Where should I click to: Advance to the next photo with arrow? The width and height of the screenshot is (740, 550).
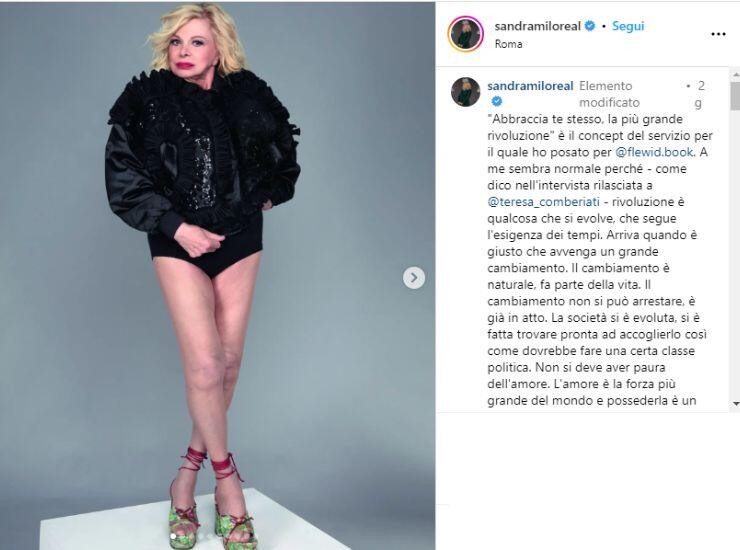point(414,278)
